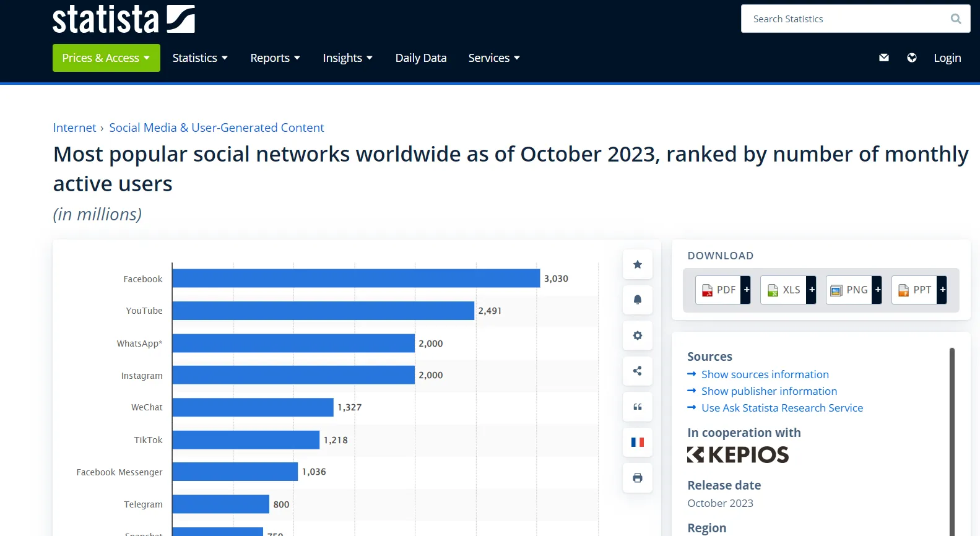Open the mail envelope icon in header

884,58
